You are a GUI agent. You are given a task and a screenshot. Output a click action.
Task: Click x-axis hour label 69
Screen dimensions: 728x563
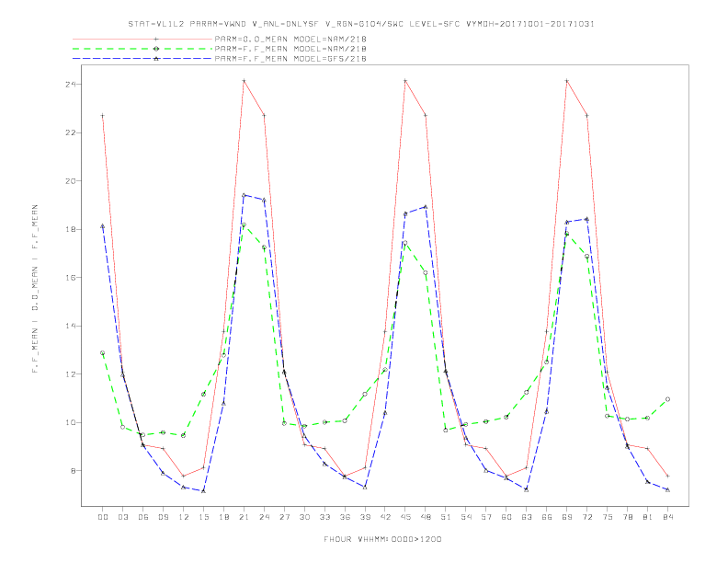(x=567, y=517)
